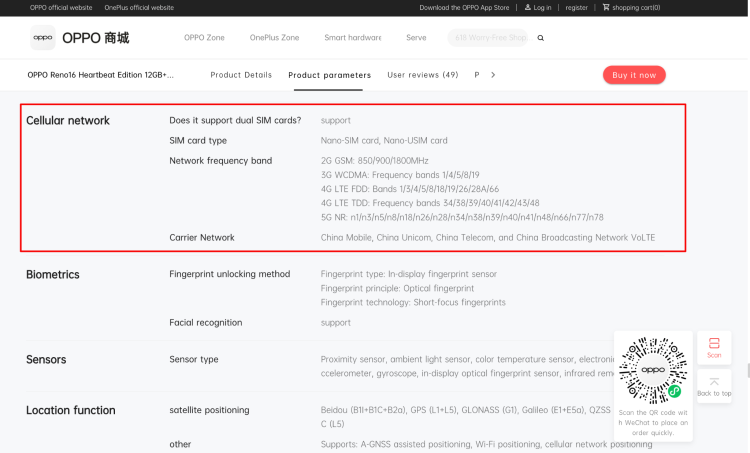Click the Log in user icon
This screenshot has height=453, width=750.
click(528, 7)
